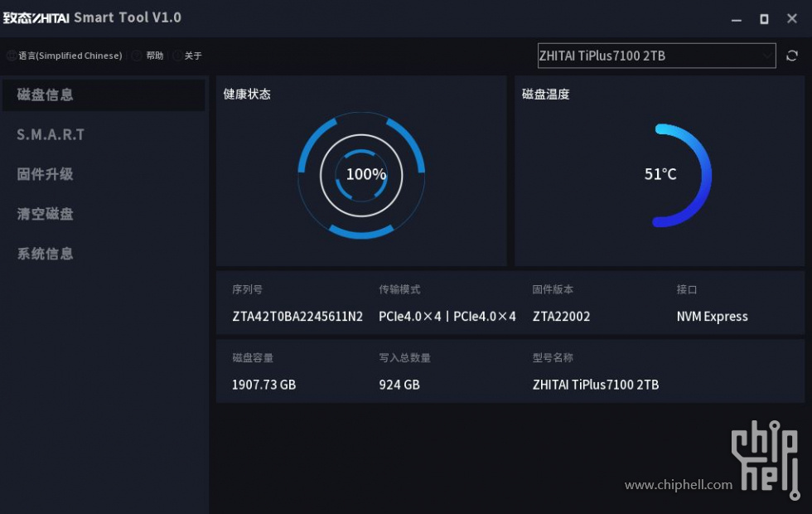Screen dimensions: 812x514
Task: Click the 924 GB total written value
Action: (x=399, y=385)
